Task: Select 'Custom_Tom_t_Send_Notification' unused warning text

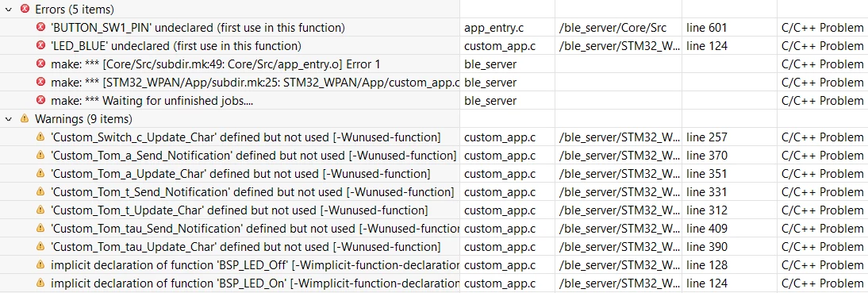Action: 252,191
